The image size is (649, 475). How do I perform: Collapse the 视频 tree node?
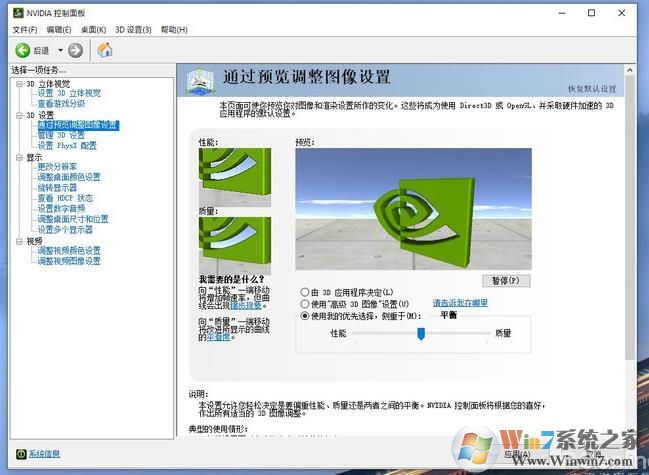pos(19,241)
